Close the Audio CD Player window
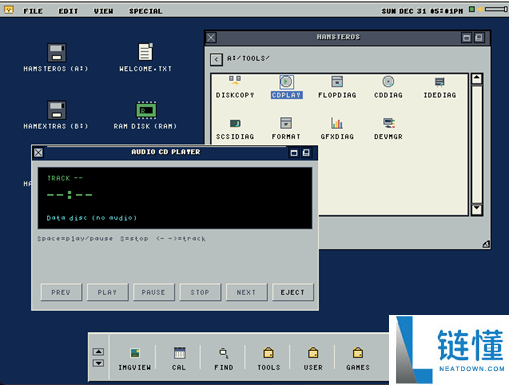 coord(38,153)
